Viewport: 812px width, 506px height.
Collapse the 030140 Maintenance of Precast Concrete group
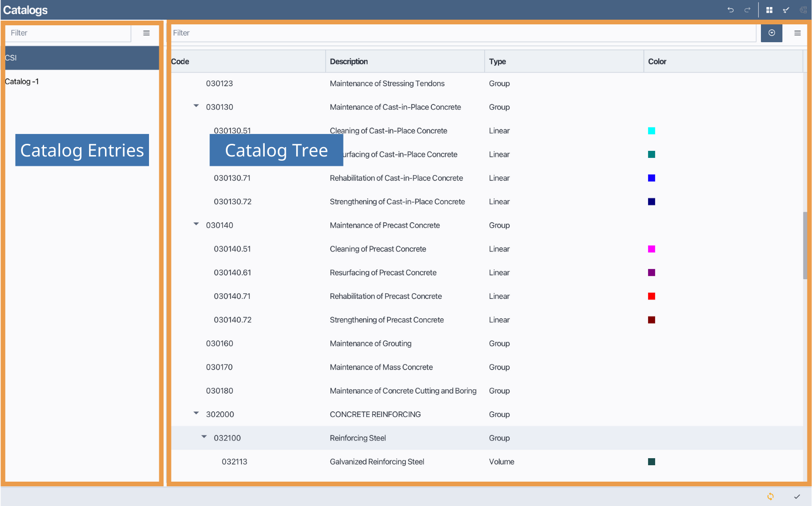pyautogui.click(x=196, y=223)
